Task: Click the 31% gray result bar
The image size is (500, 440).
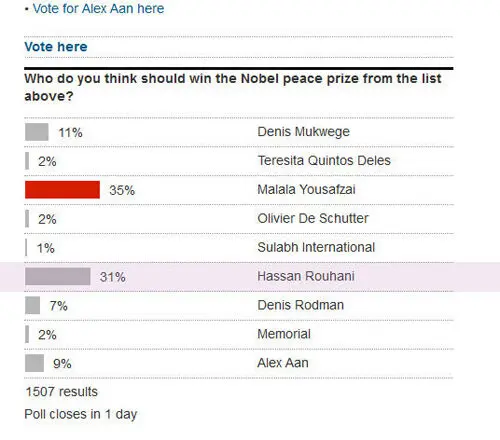Action: (58, 276)
